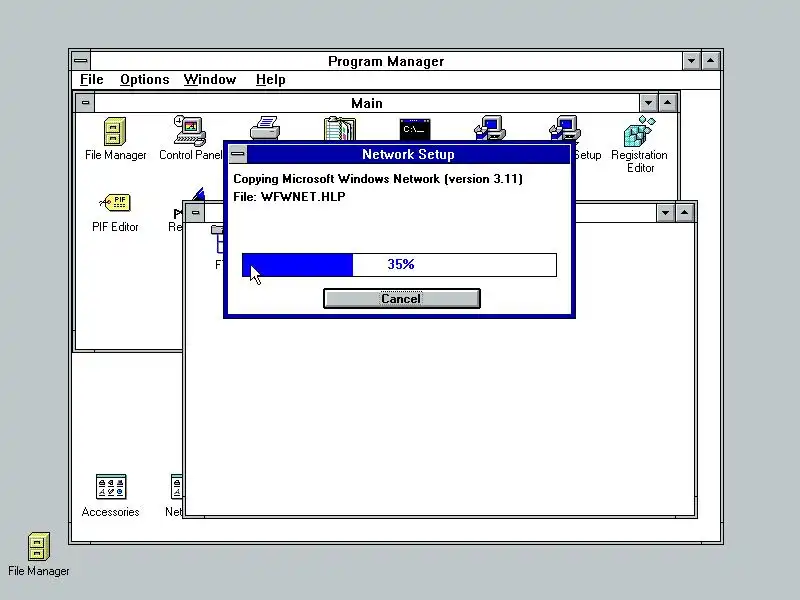800x600 pixels.
Task: Open the untitled group window control menu box
Action: point(195,212)
